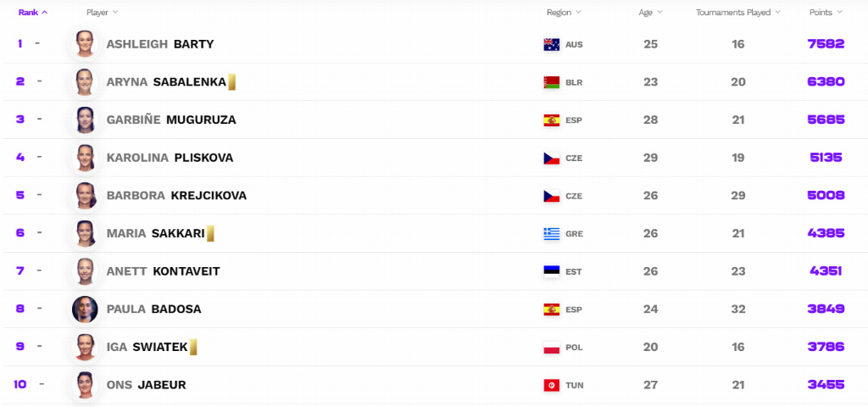868x407 pixels.
Task: Open the Player column sort dropdown
Action: click(103, 12)
